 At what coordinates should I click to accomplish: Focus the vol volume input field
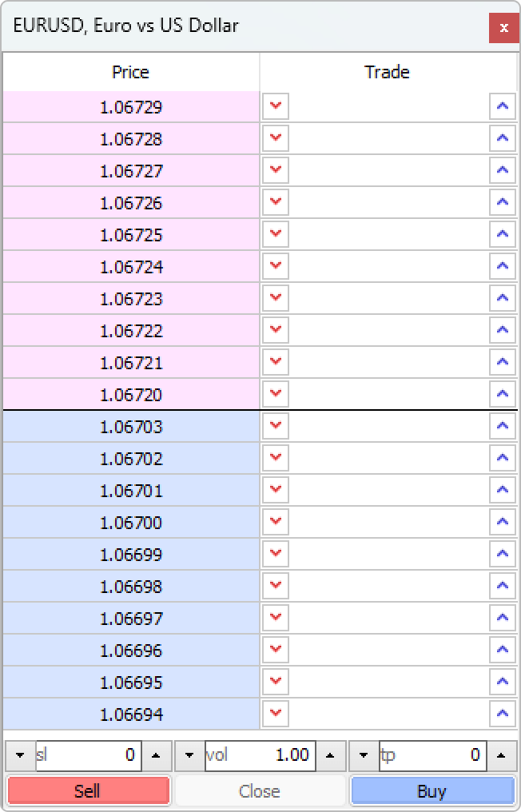[x=260, y=755]
